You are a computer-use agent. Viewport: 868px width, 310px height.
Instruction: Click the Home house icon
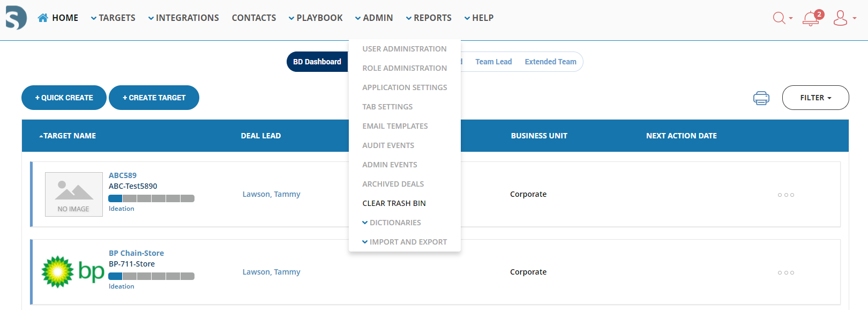(43, 18)
